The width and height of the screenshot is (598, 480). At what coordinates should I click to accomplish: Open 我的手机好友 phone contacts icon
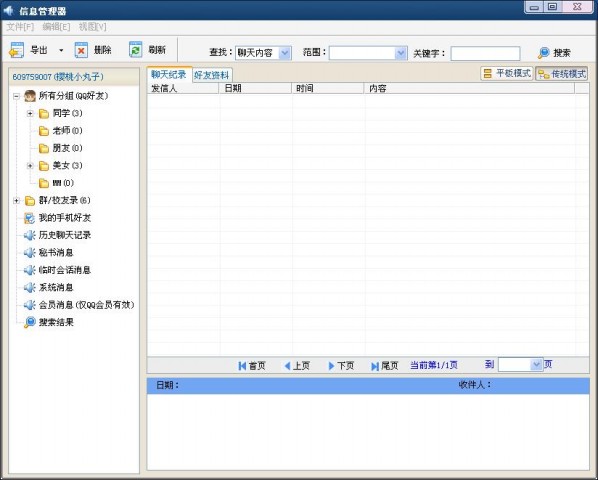tap(29, 218)
